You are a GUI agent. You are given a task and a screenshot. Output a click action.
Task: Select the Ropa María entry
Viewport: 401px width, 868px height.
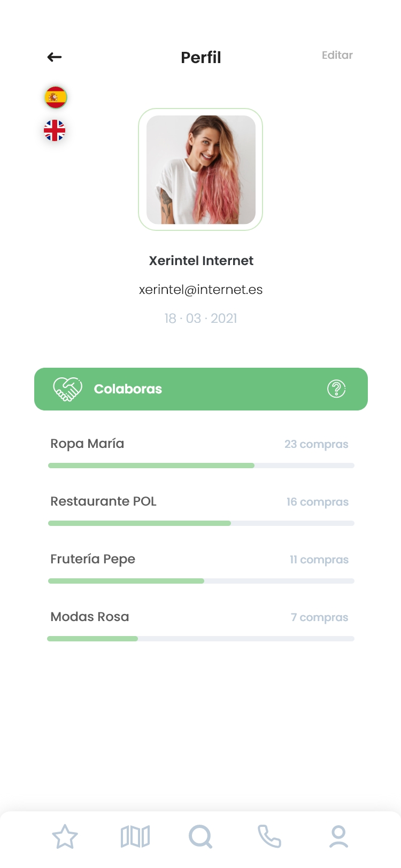[87, 444]
